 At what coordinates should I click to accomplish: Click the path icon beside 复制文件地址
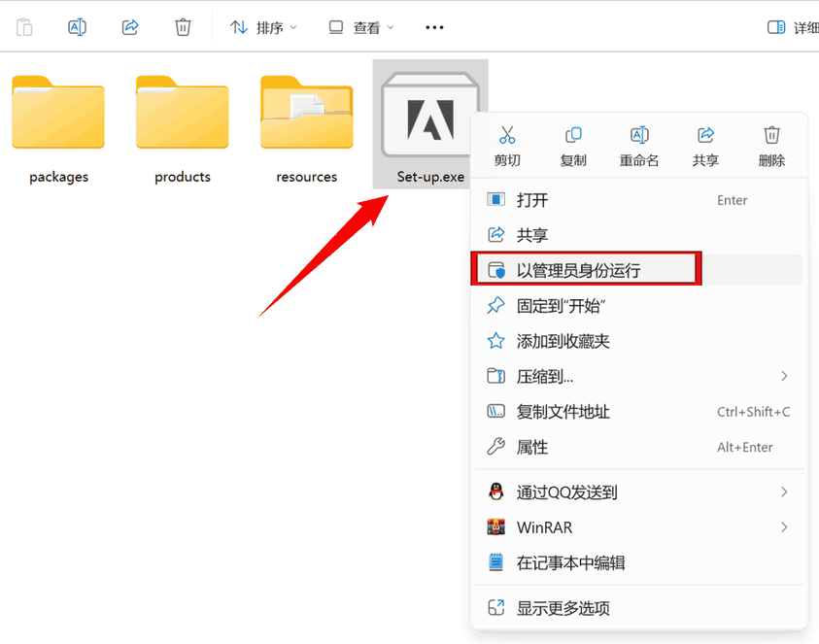[495, 412]
